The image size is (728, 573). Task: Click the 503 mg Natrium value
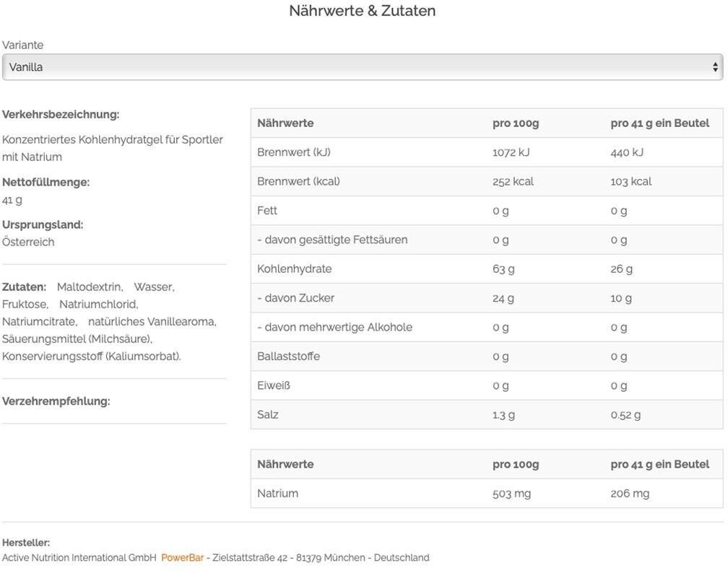tap(511, 494)
